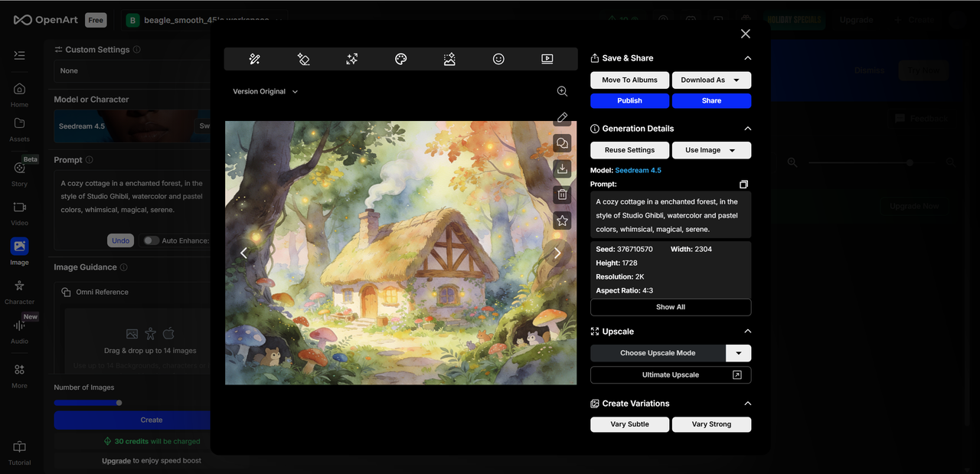Click the Publish button
The width and height of the screenshot is (980, 474).
[629, 101]
